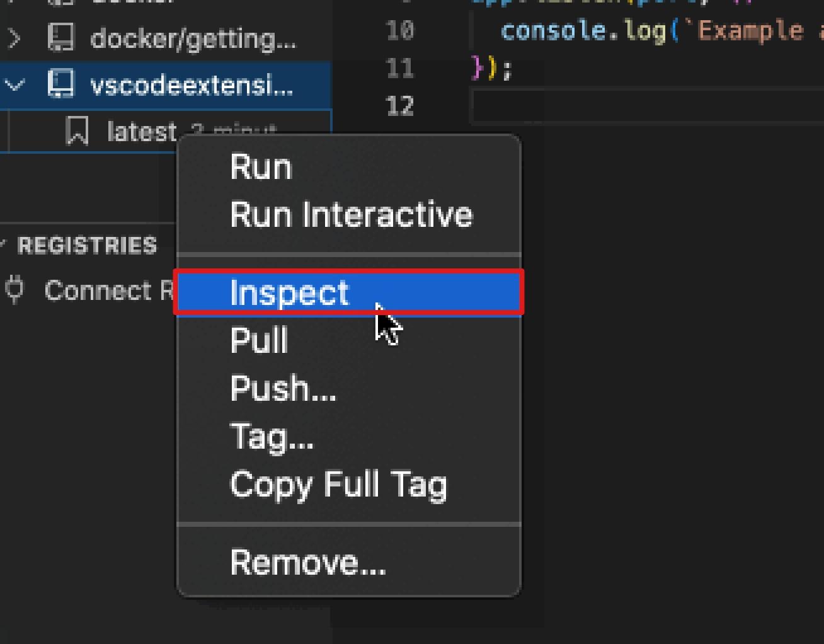Click the plug icon in Registries
Viewport: 824px width, 644px height.
point(14,290)
